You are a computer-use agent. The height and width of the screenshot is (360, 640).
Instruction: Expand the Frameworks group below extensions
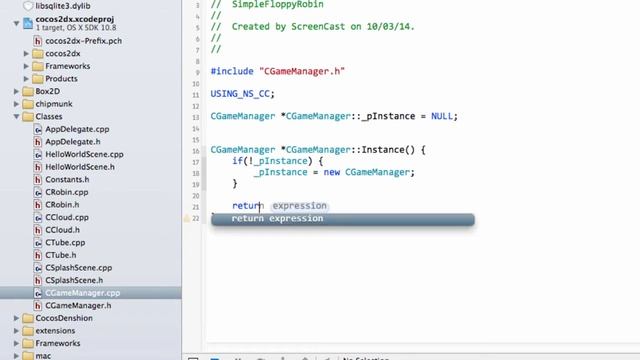(16, 343)
